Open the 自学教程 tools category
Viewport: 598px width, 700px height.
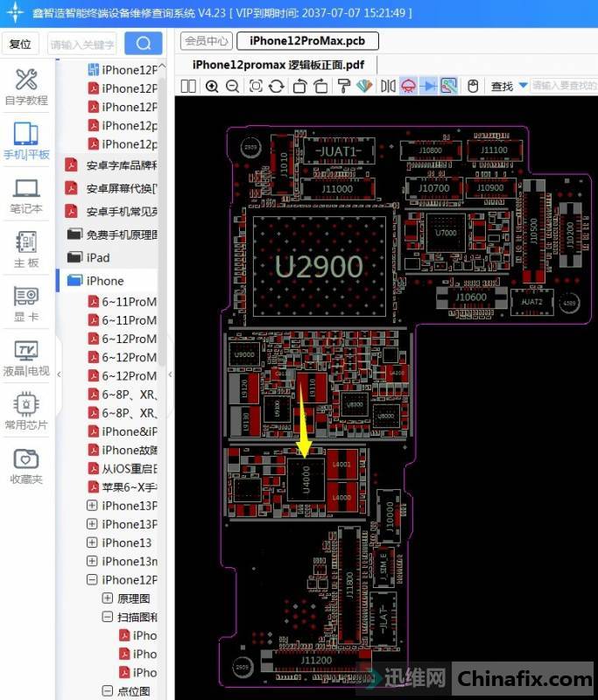pos(26,87)
